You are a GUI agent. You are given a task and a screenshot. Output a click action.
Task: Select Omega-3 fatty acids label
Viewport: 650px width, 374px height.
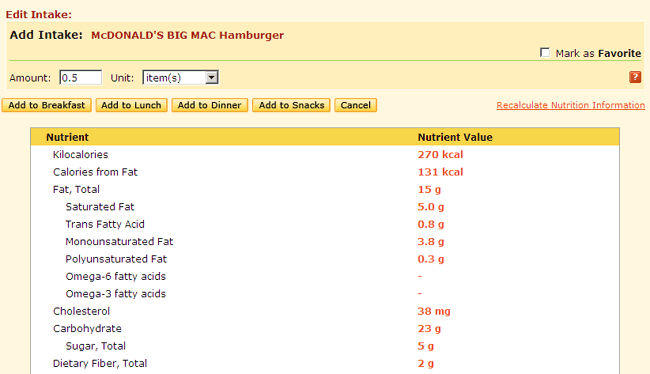(x=116, y=294)
